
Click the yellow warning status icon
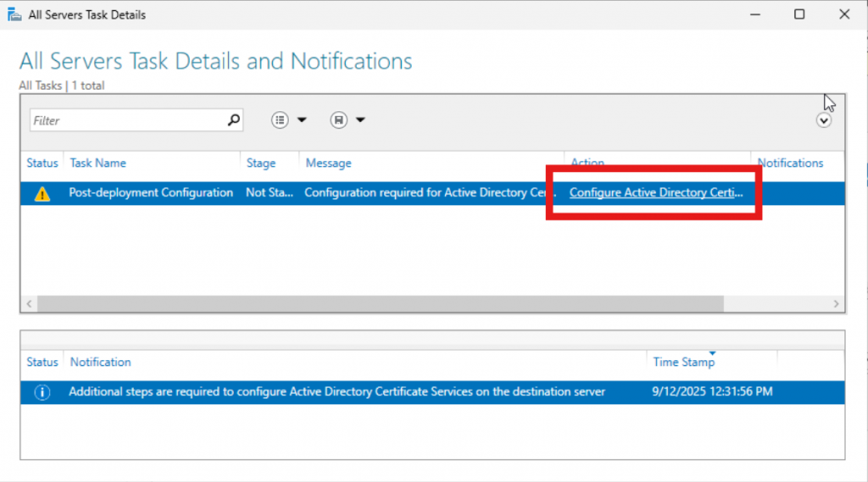coord(42,193)
